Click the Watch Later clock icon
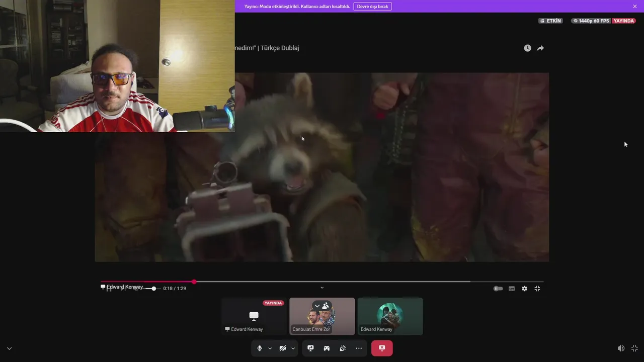Viewport: 644px width, 362px height. tap(527, 48)
